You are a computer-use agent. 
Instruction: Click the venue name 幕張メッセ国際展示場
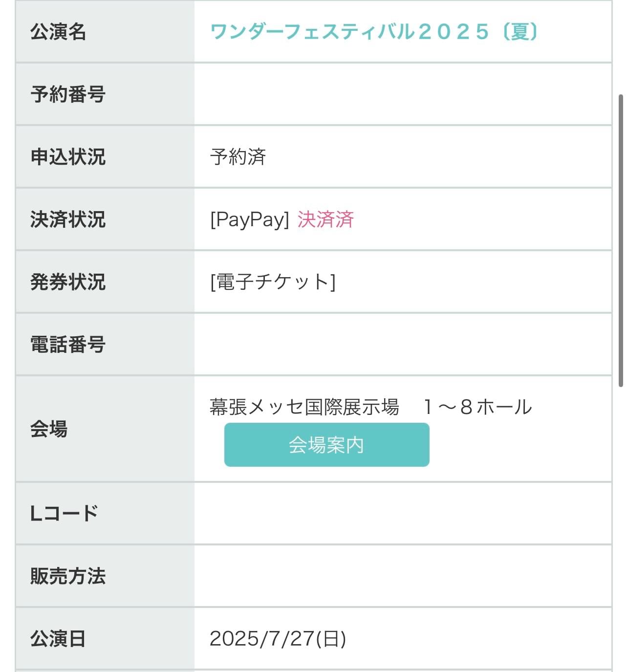point(304,407)
